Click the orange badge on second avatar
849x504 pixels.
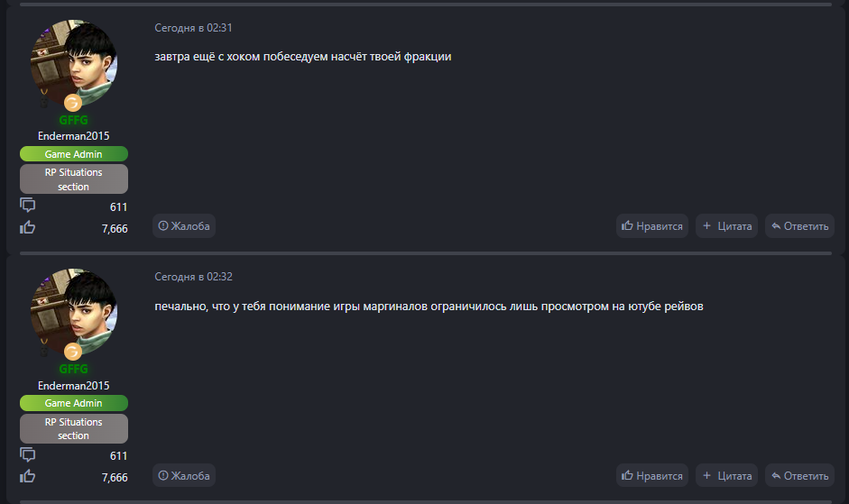pyautogui.click(x=73, y=352)
